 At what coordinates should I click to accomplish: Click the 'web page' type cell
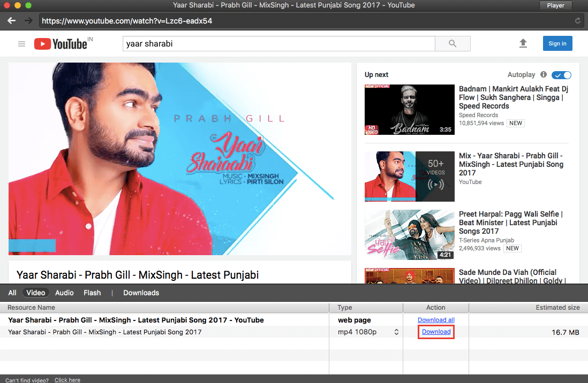point(355,320)
